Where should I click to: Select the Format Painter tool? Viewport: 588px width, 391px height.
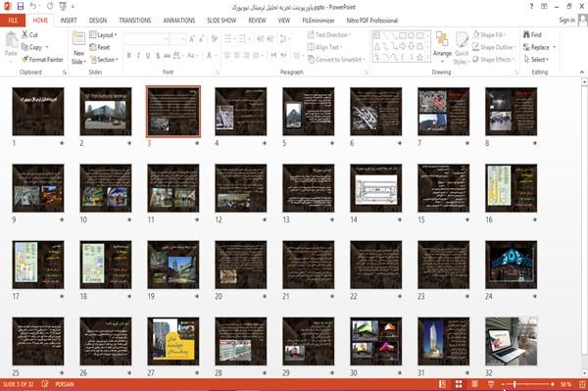coord(42,59)
